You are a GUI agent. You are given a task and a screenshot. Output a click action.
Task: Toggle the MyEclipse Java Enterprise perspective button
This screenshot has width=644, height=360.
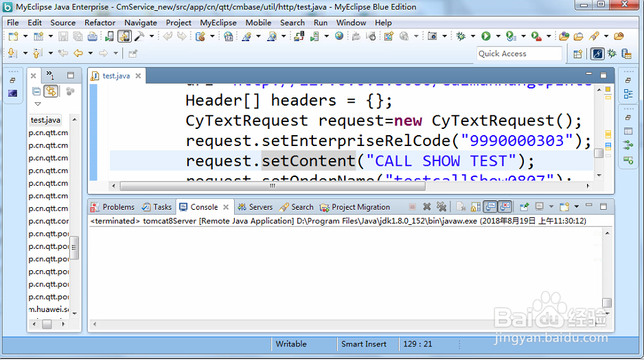tap(597, 53)
